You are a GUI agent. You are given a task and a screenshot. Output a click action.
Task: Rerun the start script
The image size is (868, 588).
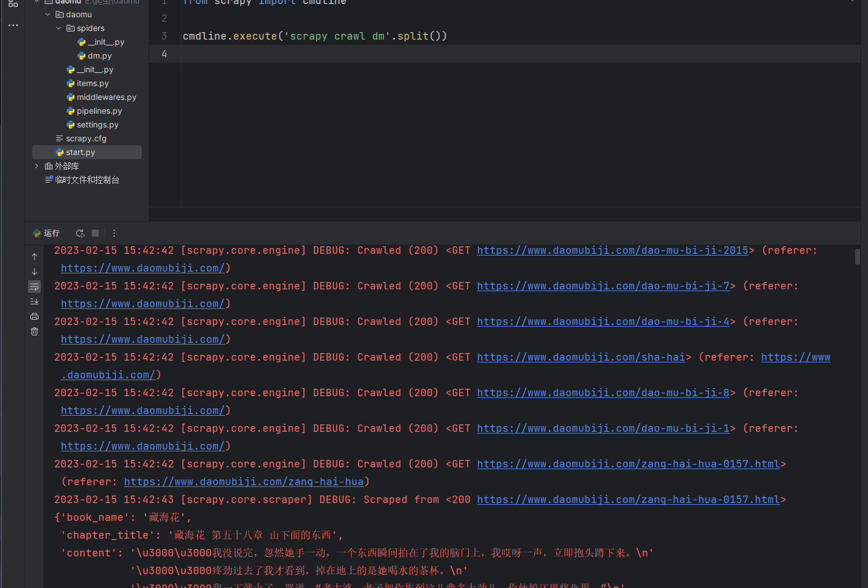[x=80, y=233]
